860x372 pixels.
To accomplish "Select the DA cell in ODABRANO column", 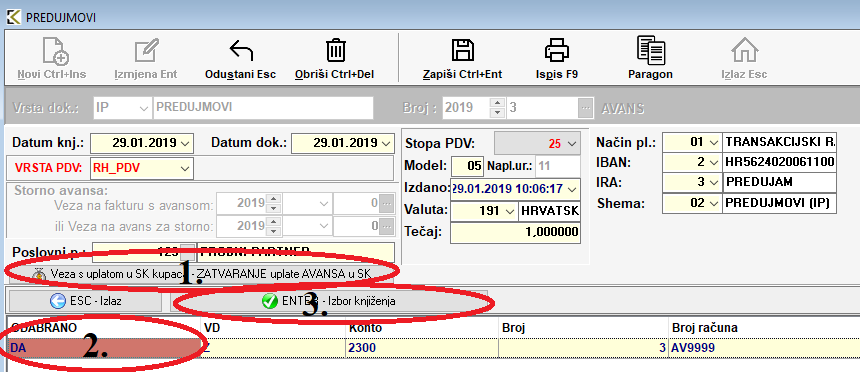I will pos(104,347).
